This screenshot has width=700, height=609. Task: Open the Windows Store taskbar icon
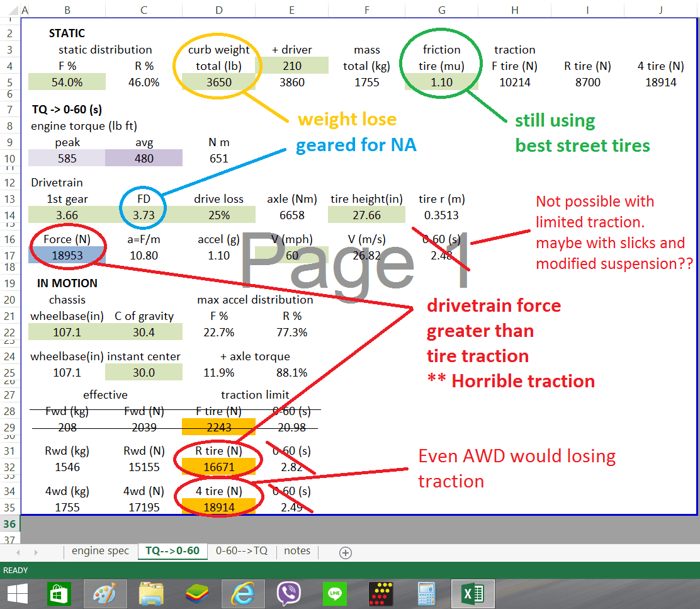tap(59, 594)
